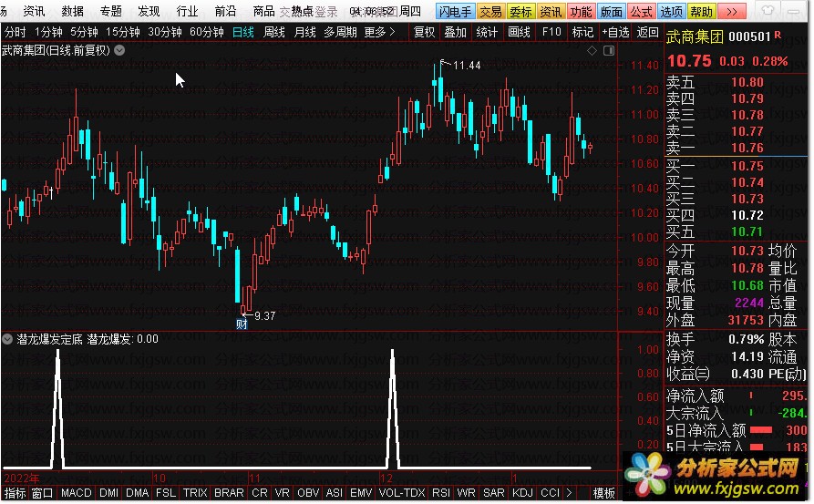Open the 功能 button
Image resolution: width=814 pixels, height=504 pixels.
(581, 12)
